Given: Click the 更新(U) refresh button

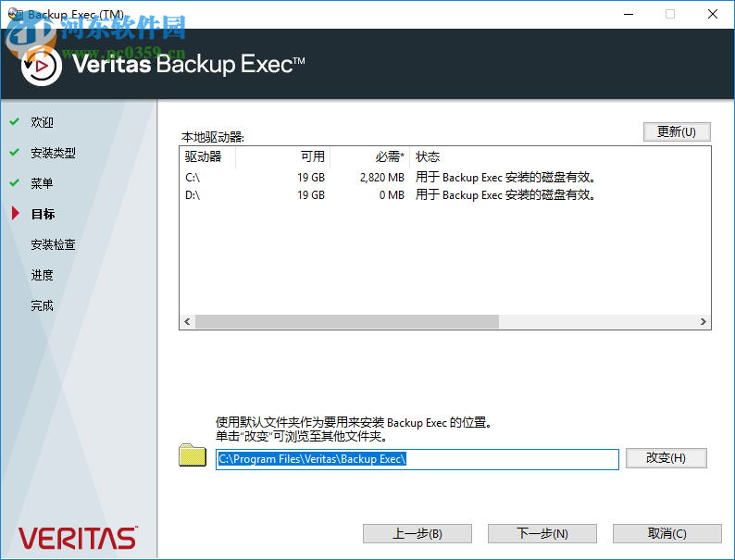Looking at the screenshot, I should 677,131.
